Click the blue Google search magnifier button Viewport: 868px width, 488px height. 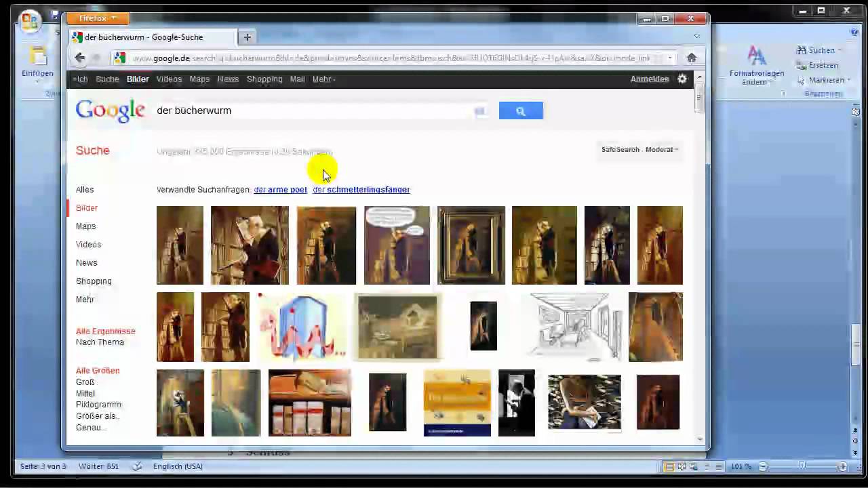point(521,111)
